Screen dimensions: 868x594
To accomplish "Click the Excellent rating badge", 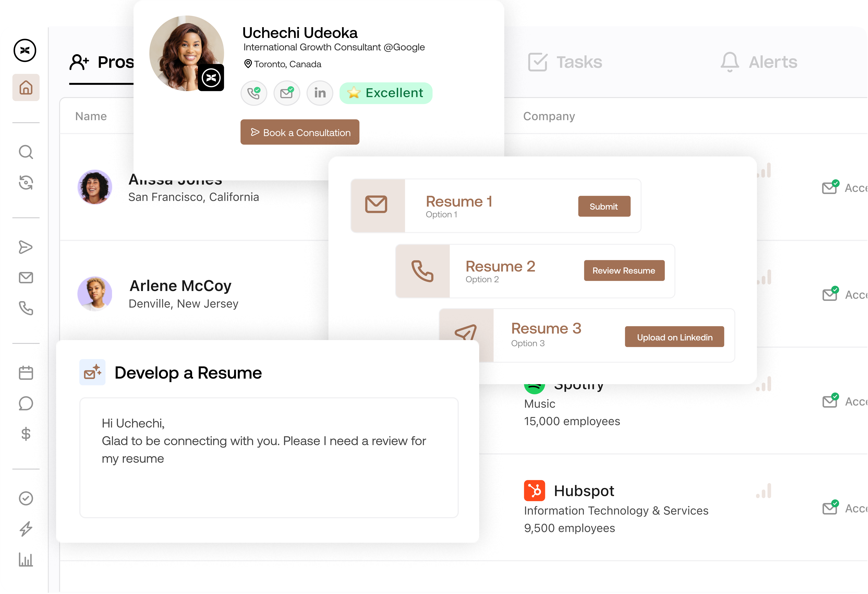I will (x=386, y=93).
